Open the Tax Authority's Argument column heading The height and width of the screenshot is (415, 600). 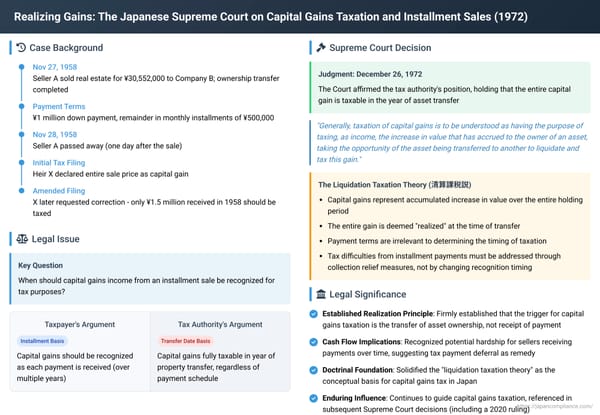point(221,324)
